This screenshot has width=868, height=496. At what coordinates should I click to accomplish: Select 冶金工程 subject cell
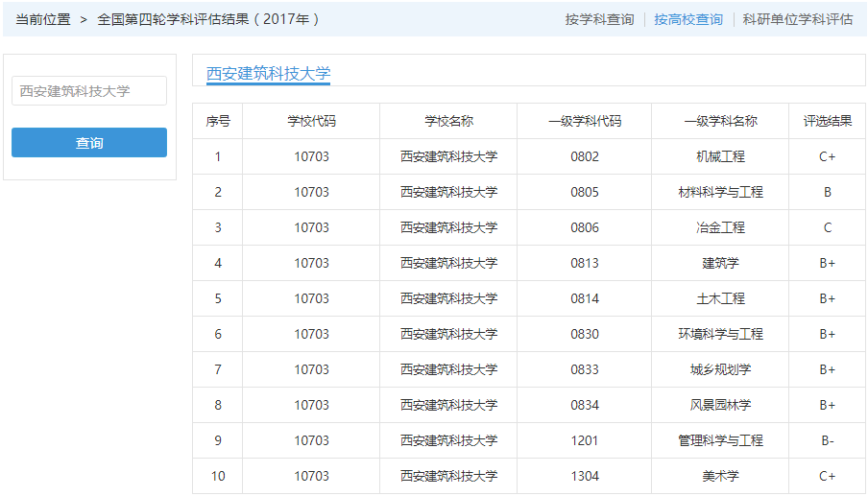[720, 227]
